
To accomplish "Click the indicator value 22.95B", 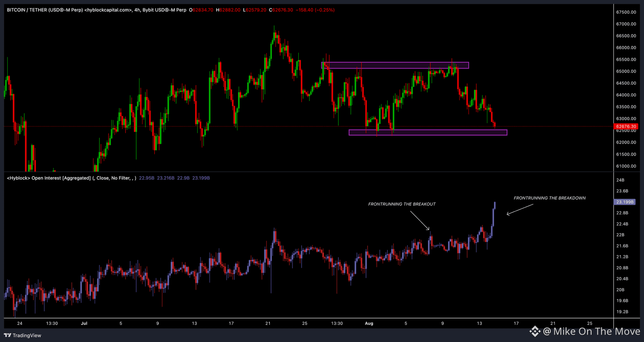I will (x=146, y=178).
